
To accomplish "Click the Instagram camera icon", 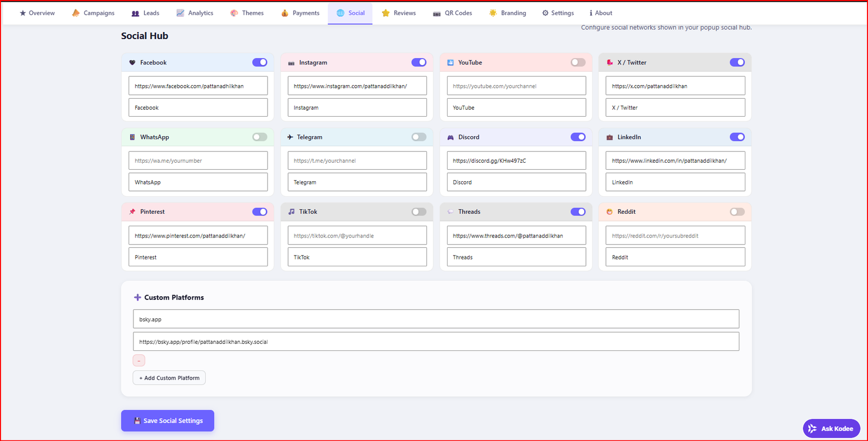I will (291, 63).
